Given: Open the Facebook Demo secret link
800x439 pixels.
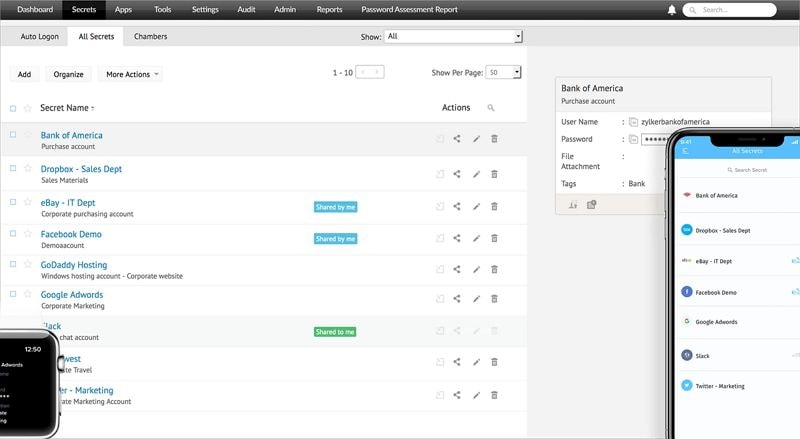Looking at the screenshot, I should point(71,234).
